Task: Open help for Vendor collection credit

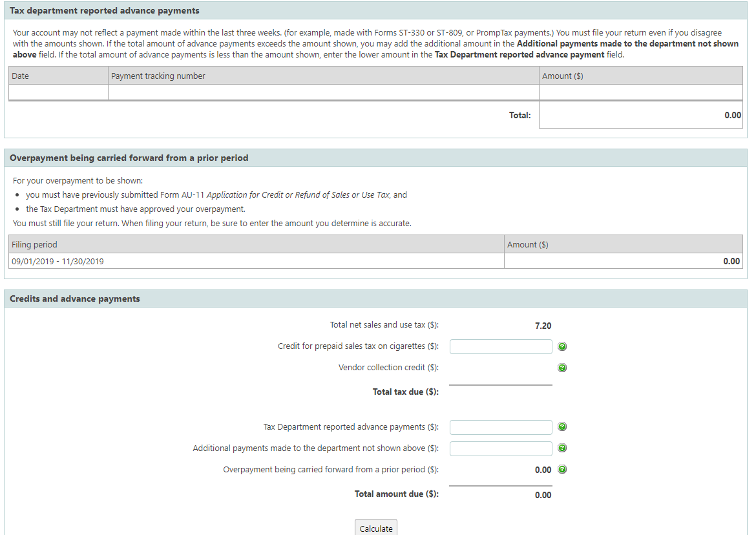Action: pos(562,368)
